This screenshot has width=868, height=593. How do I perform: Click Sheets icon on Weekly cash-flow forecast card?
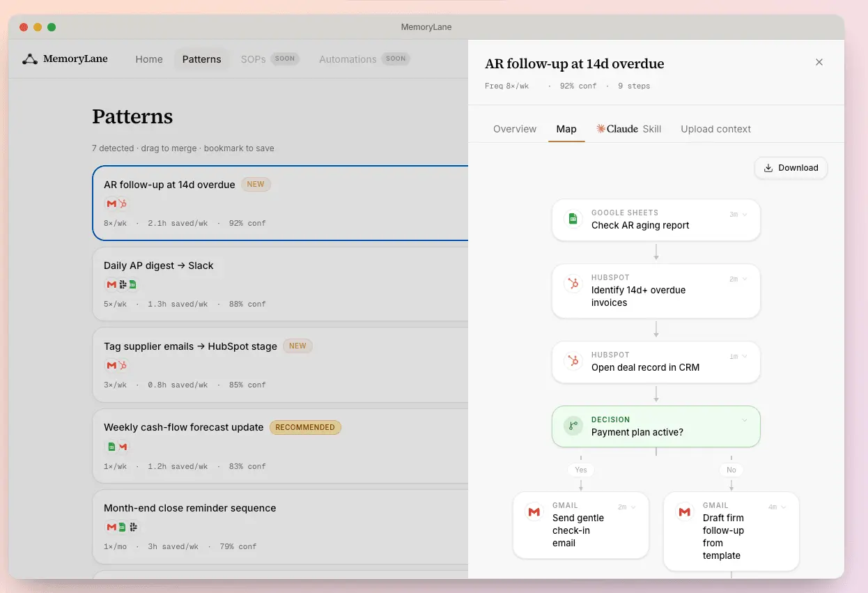111,447
